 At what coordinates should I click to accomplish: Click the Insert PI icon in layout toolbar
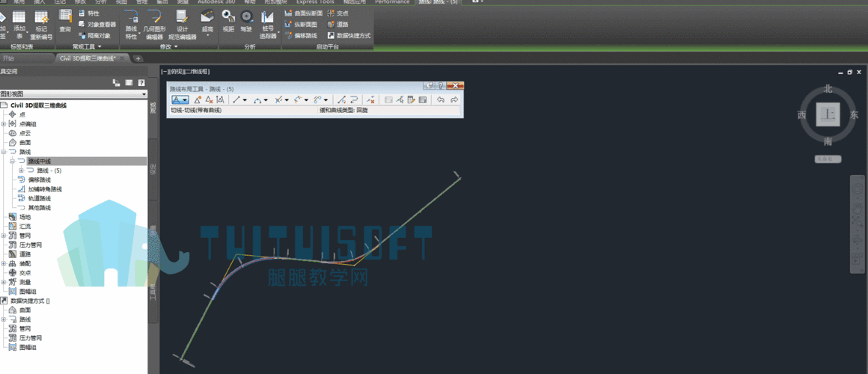click(x=197, y=99)
